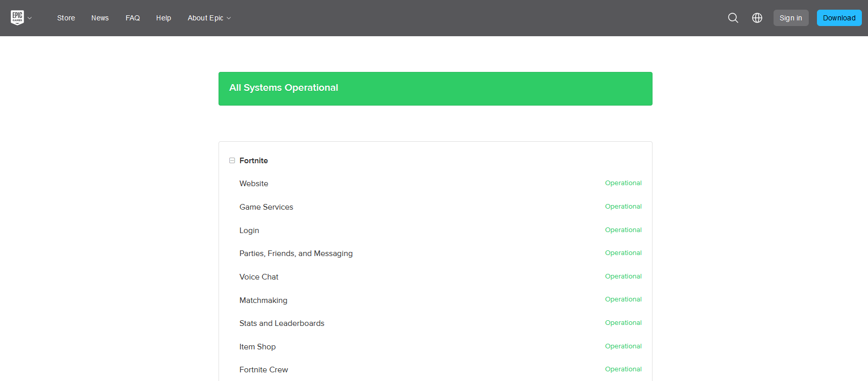Expand the About Epic dropdown menu
Screen dimensions: 868x381
pos(209,18)
